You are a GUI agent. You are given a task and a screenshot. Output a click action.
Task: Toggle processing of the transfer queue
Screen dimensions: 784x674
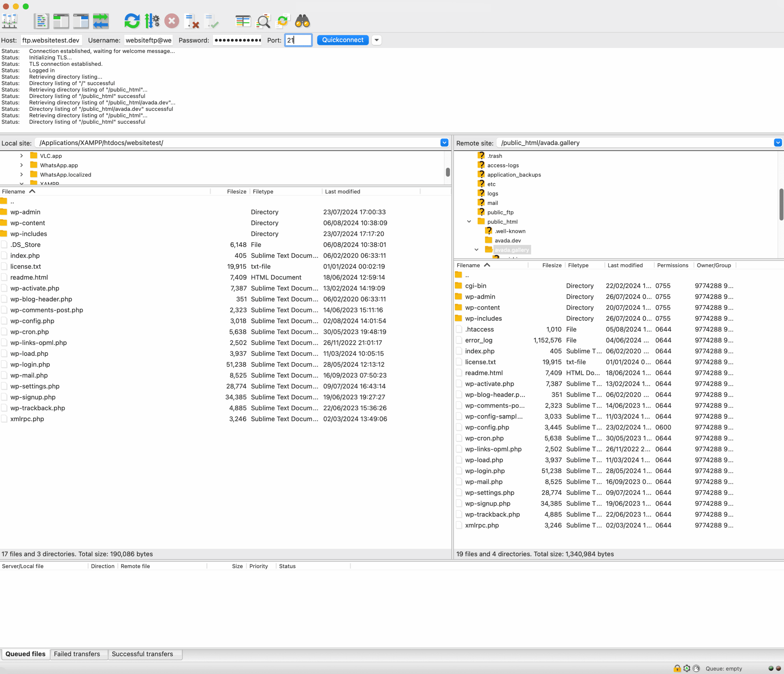[153, 21]
